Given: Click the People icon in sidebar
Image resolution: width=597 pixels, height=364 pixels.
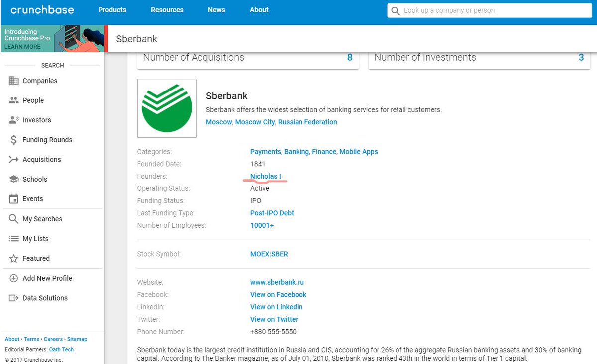Looking at the screenshot, I should [14, 100].
